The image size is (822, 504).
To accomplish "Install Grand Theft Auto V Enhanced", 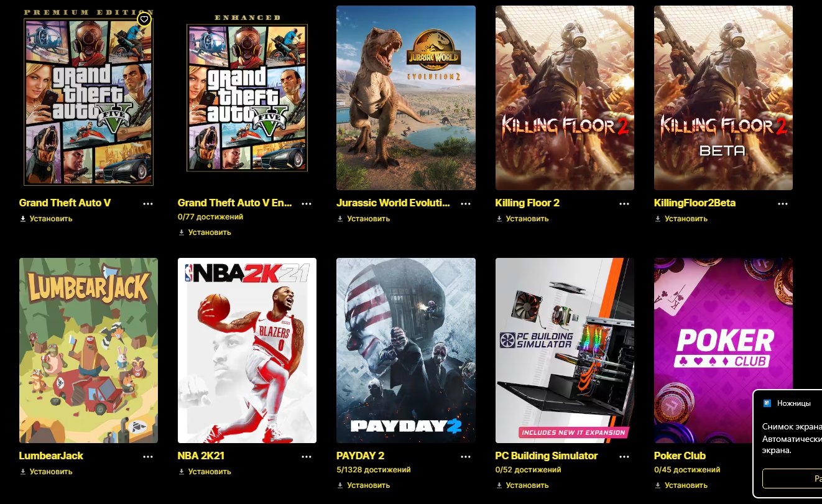I will (204, 232).
